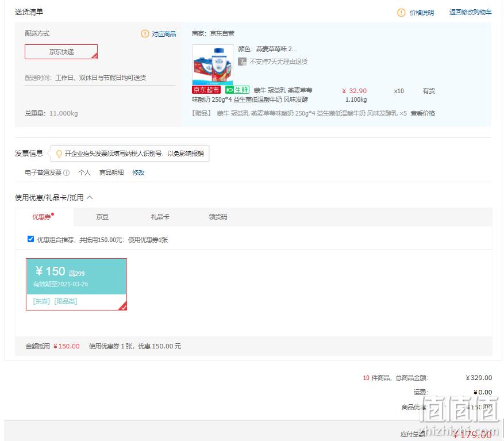Select the ¥150 满299 coupon card
The image size is (504, 441).
click(76, 284)
